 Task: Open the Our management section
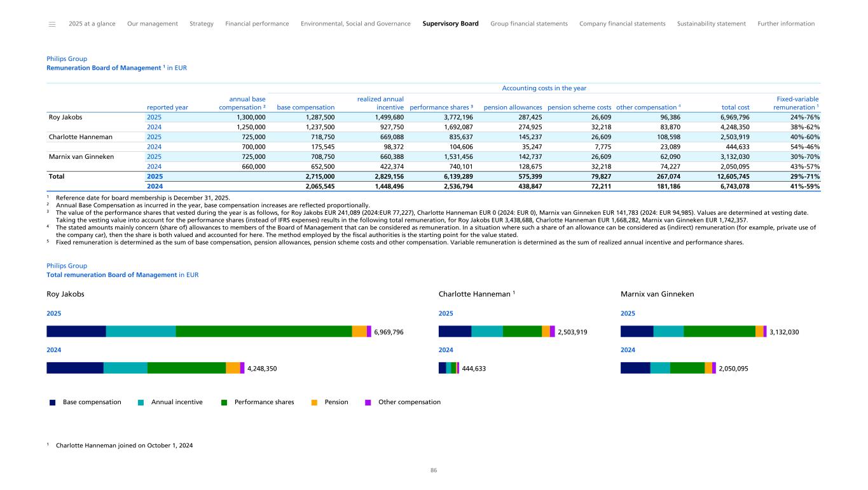pos(153,24)
